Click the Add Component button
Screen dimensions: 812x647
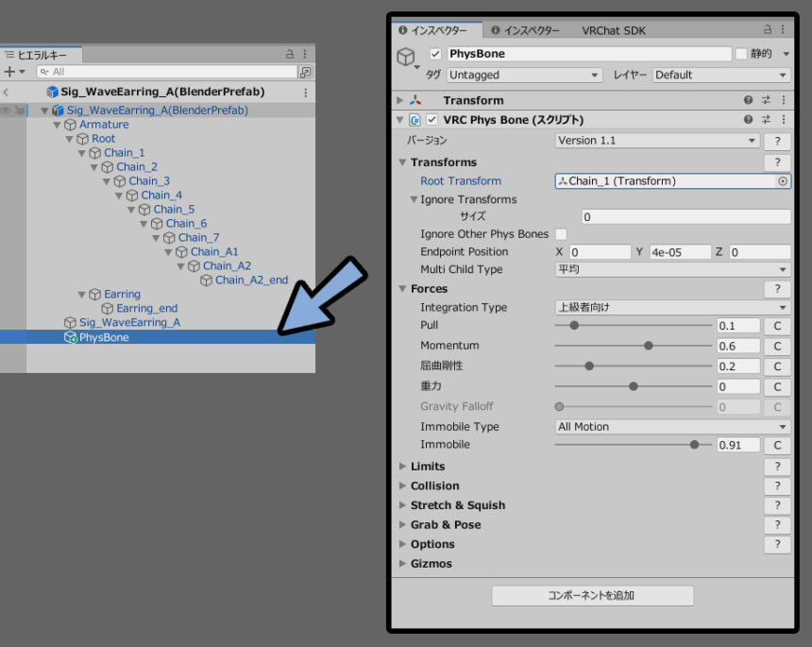(x=592, y=595)
